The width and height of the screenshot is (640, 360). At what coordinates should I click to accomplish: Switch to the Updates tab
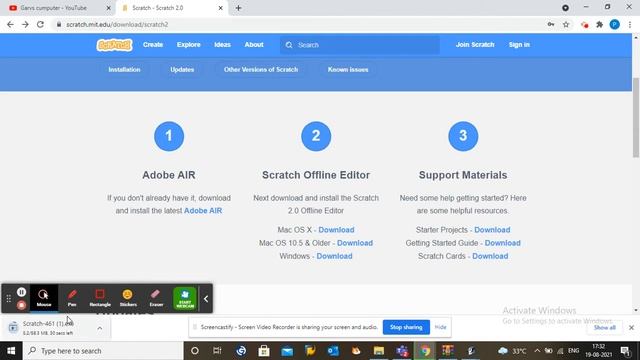coord(182,69)
